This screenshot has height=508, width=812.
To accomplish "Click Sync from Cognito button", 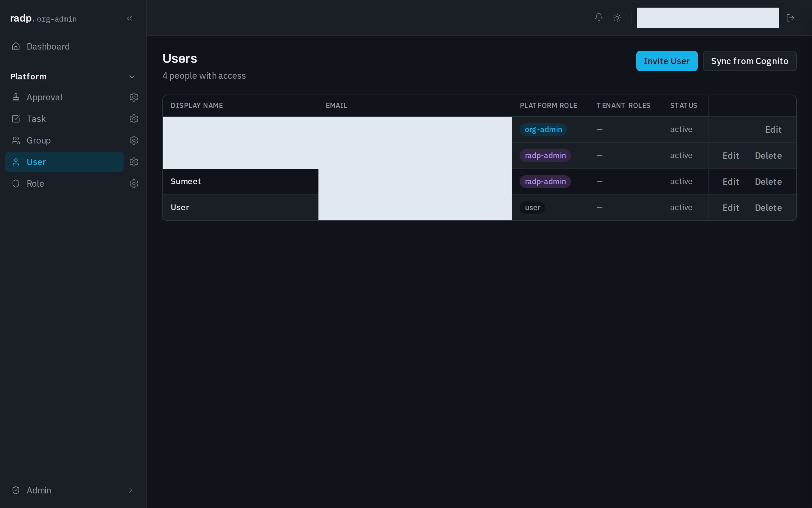I will click(750, 61).
